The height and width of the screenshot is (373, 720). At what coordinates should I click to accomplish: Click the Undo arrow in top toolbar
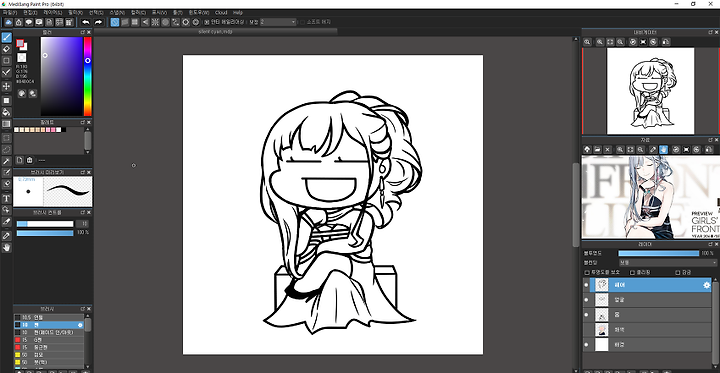pyautogui.click(x=85, y=22)
